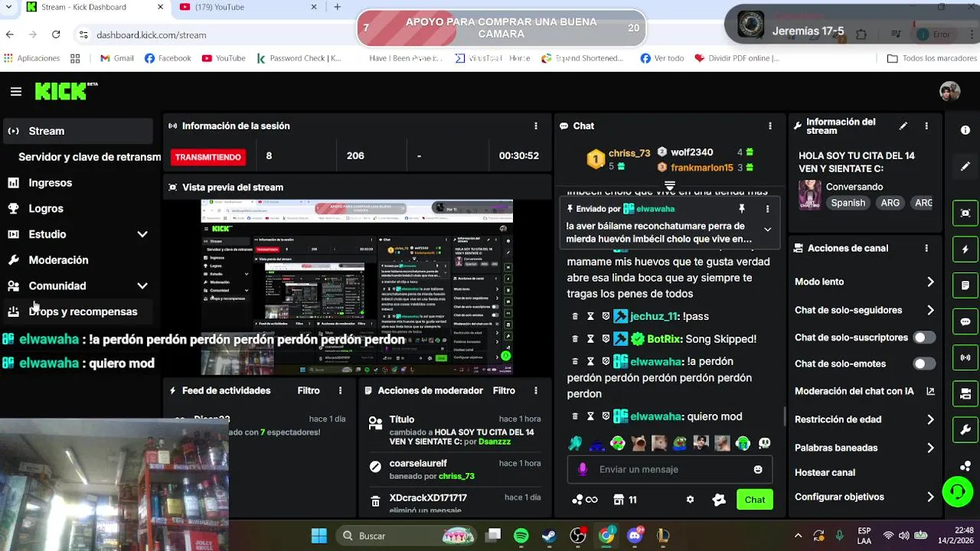Open the user profile avatar at top right
The height and width of the screenshot is (551, 980).
[x=950, y=91]
